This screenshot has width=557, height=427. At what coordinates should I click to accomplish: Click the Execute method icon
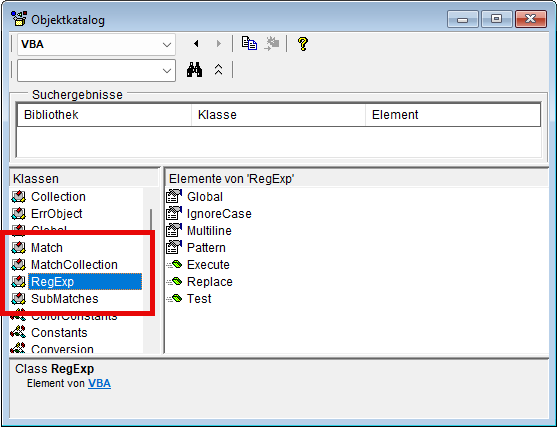pos(174,265)
